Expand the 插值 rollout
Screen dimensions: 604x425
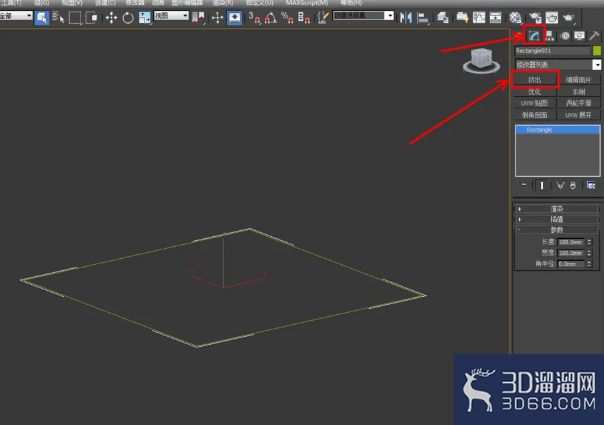[x=557, y=219]
